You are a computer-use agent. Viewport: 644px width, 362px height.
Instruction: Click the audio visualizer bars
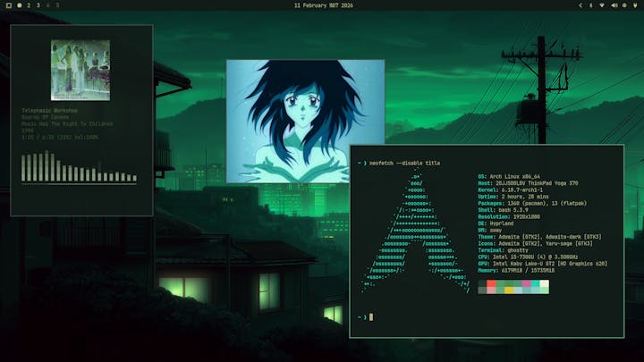tap(80, 168)
